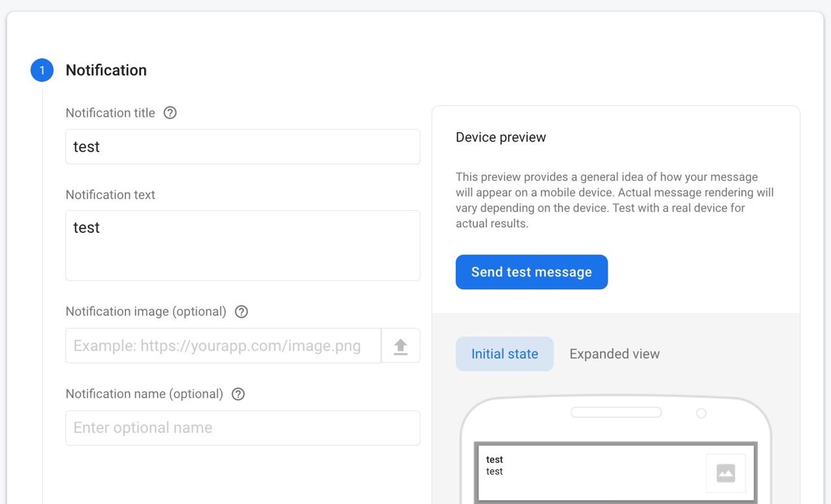Click the 'Notification image (optional)' label
Viewport: 831px width, 504px height.
[146, 311]
